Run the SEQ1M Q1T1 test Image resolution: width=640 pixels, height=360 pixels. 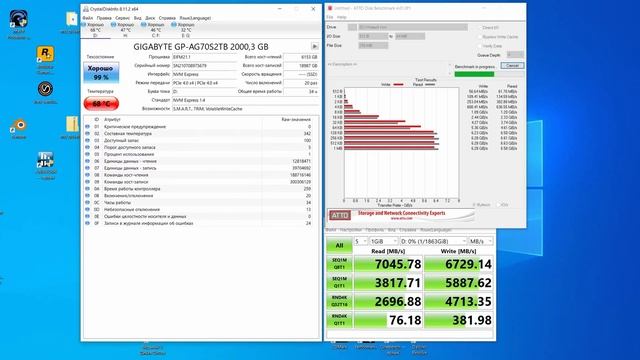339,282
